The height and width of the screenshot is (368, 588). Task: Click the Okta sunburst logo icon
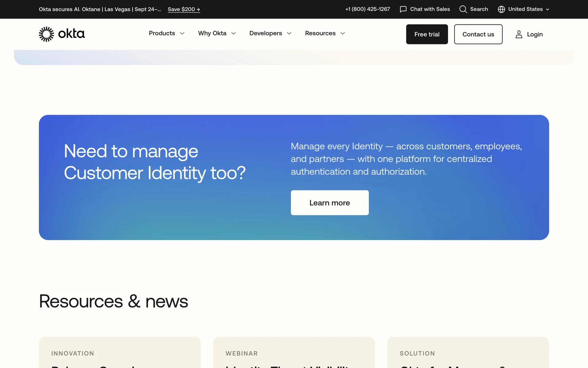coord(46,34)
